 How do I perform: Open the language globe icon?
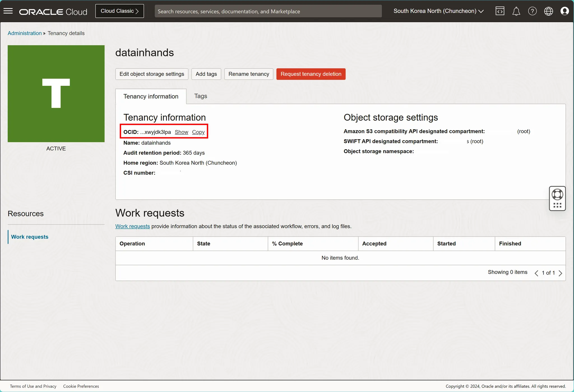point(548,11)
